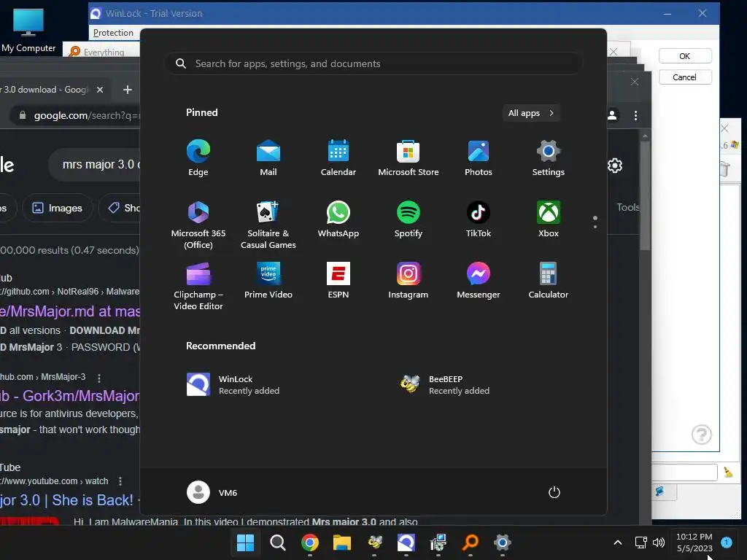Select Images filter in Google results
This screenshot has height=560, width=747.
click(x=57, y=208)
